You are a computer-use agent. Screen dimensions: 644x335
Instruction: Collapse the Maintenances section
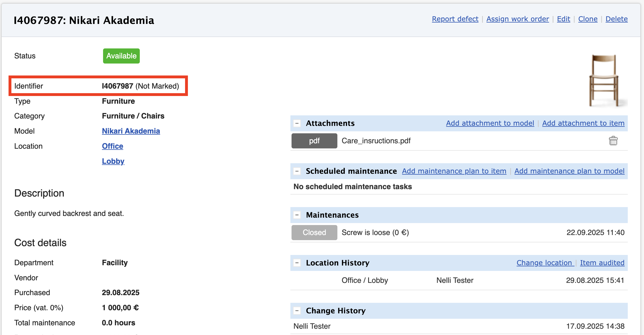point(297,215)
